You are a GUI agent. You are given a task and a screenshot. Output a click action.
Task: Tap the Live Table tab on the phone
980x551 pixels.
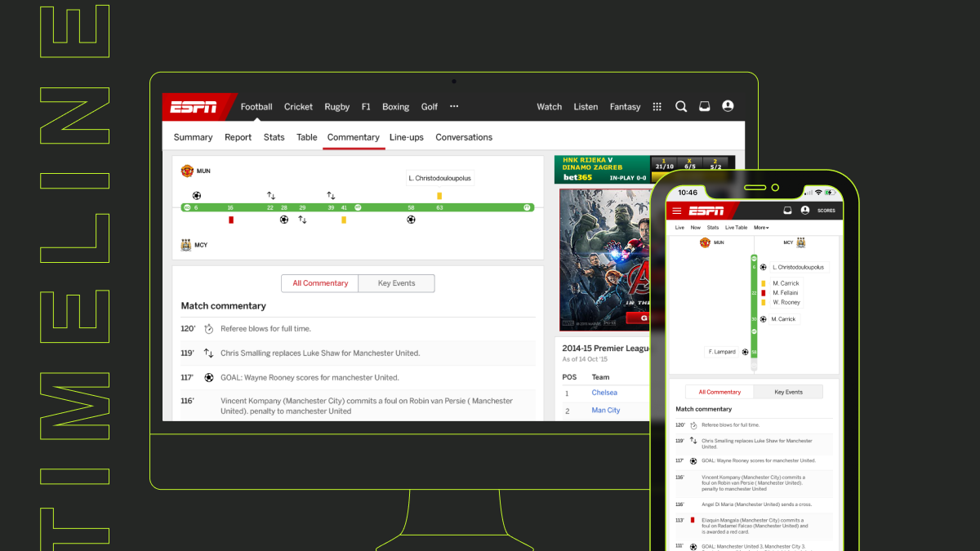click(736, 228)
